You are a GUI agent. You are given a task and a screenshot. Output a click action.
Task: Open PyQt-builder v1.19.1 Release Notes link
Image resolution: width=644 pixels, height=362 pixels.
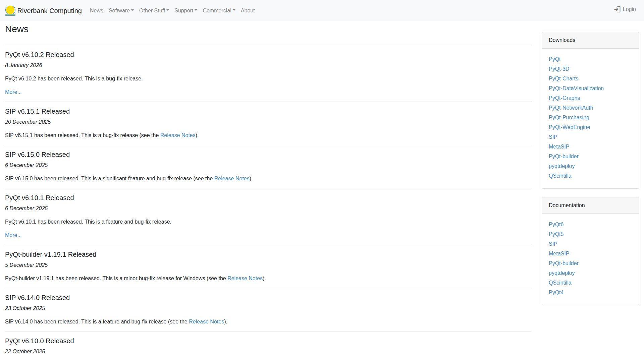coord(245,279)
